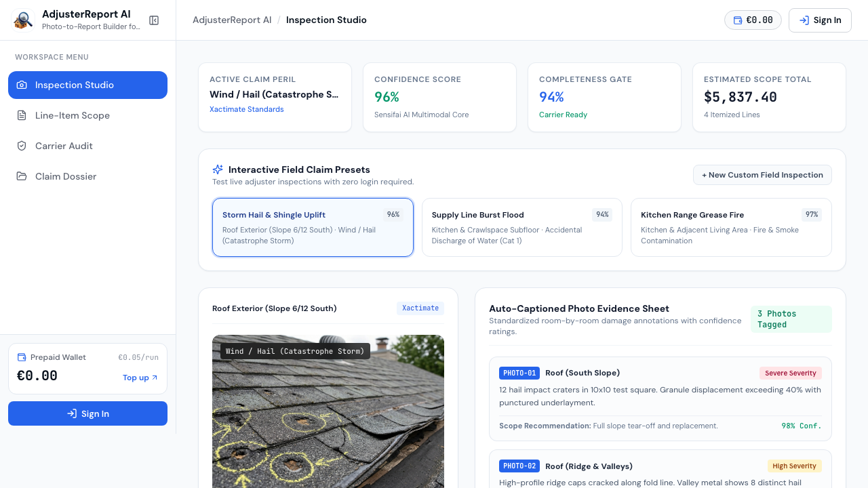Click the camera icon beside Inspection Studio
The width and height of the screenshot is (868, 488).
[22, 85]
